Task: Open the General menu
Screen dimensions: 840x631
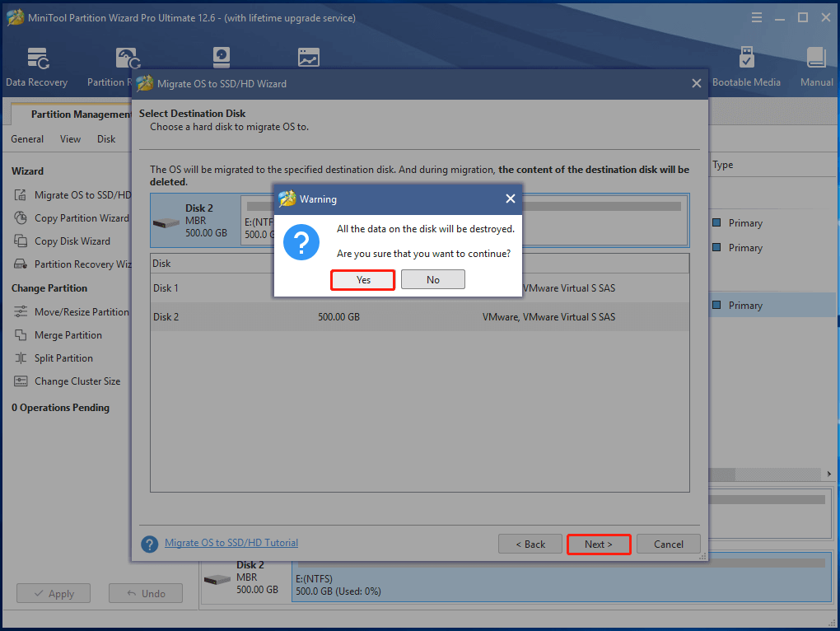Action: coord(27,139)
